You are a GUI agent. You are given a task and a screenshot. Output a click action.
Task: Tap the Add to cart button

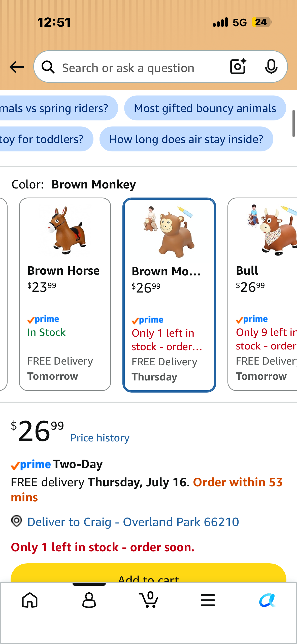(148, 573)
